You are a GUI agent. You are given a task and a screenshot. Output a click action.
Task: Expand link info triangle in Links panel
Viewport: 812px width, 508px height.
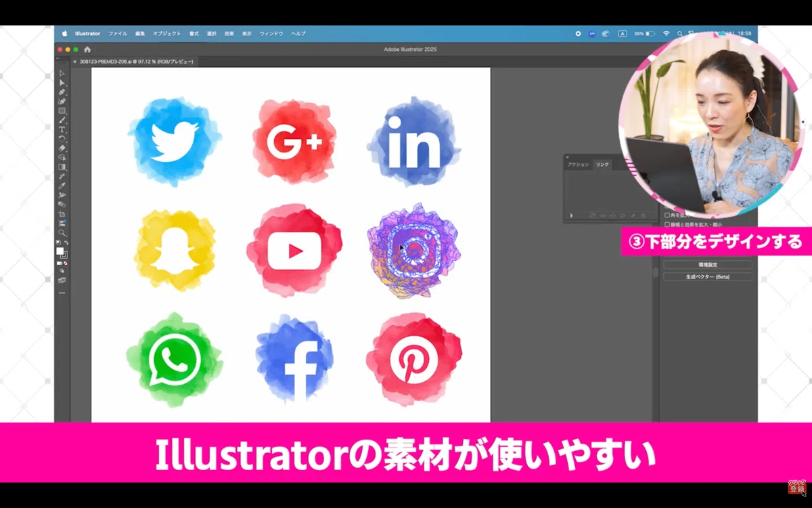click(571, 216)
